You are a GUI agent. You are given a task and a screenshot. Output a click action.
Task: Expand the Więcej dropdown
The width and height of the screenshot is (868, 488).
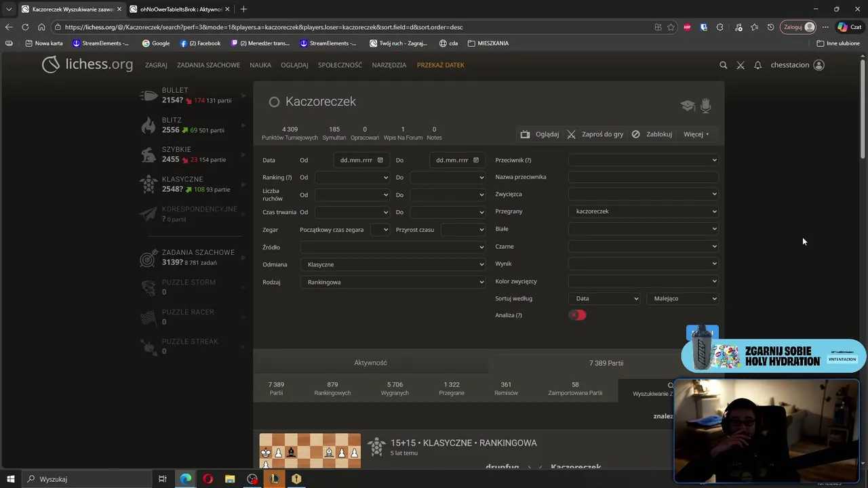tap(696, 134)
